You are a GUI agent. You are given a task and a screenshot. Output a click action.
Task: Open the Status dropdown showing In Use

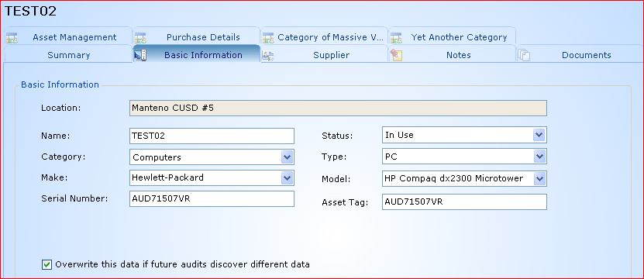click(x=539, y=135)
